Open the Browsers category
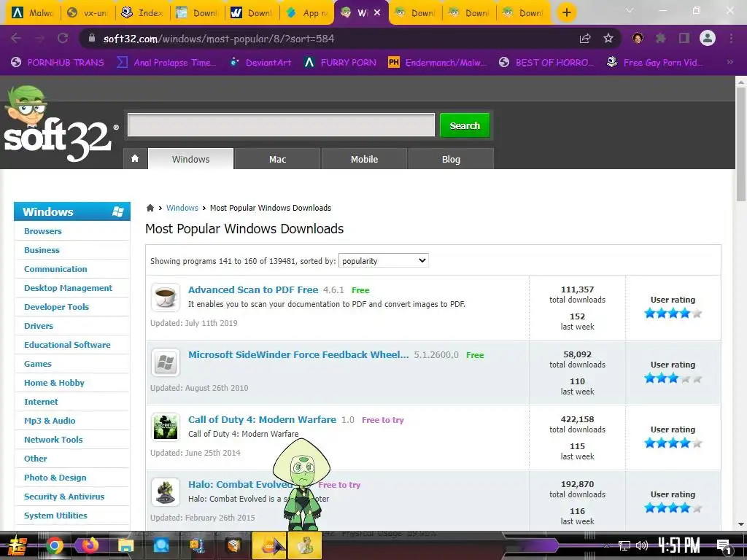 (x=43, y=231)
